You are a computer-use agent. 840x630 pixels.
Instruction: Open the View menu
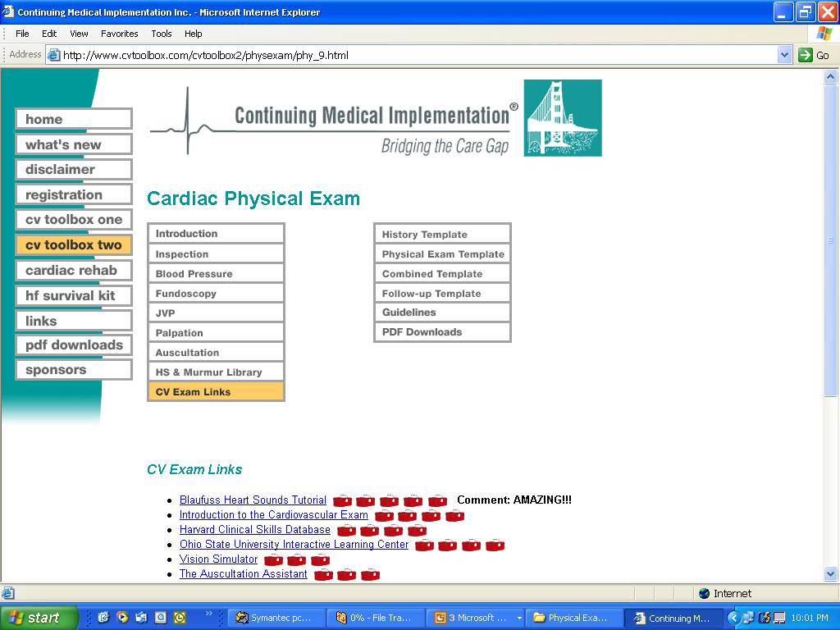pyautogui.click(x=79, y=34)
